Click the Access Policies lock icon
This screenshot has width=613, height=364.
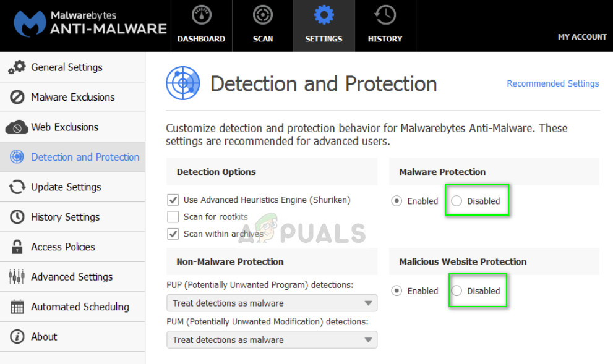(x=16, y=247)
